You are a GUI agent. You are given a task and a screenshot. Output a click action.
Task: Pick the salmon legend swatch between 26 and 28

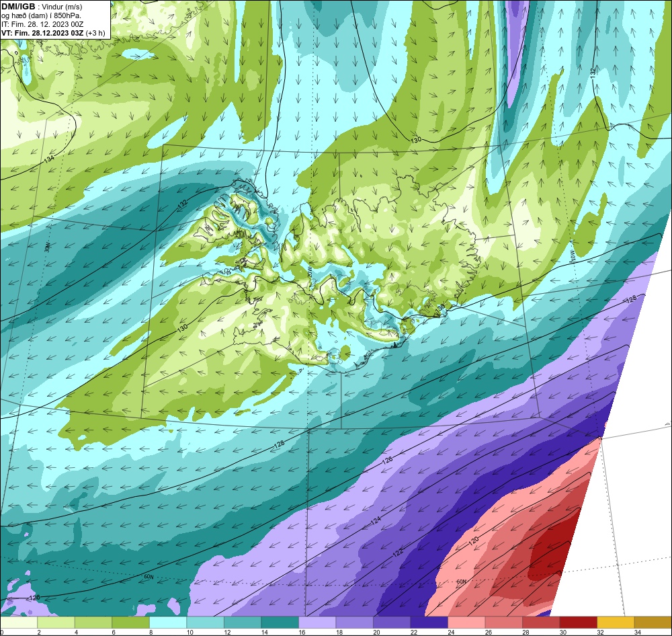pyautogui.click(x=503, y=623)
